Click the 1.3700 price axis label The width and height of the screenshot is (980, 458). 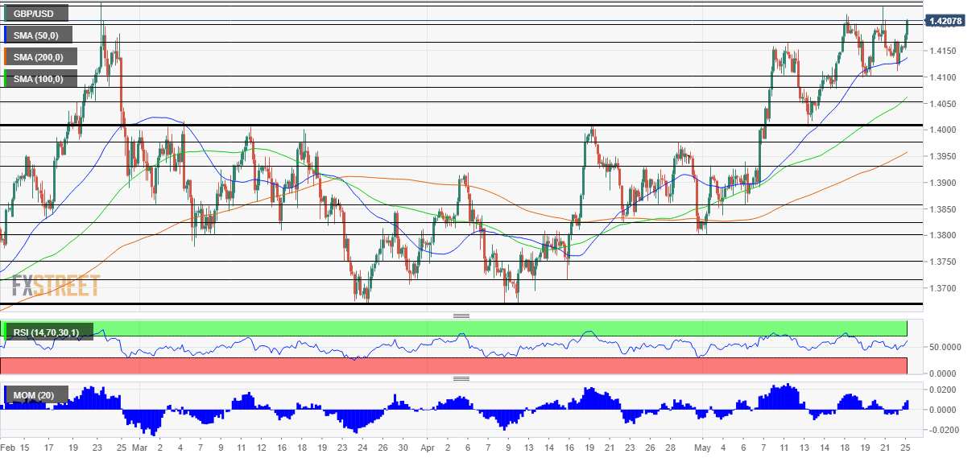point(943,289)
